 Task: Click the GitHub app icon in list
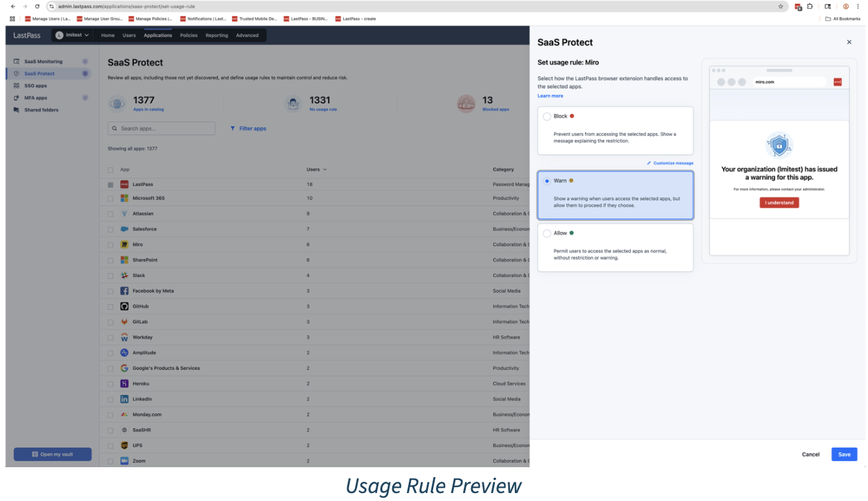[x=124, y=306]
